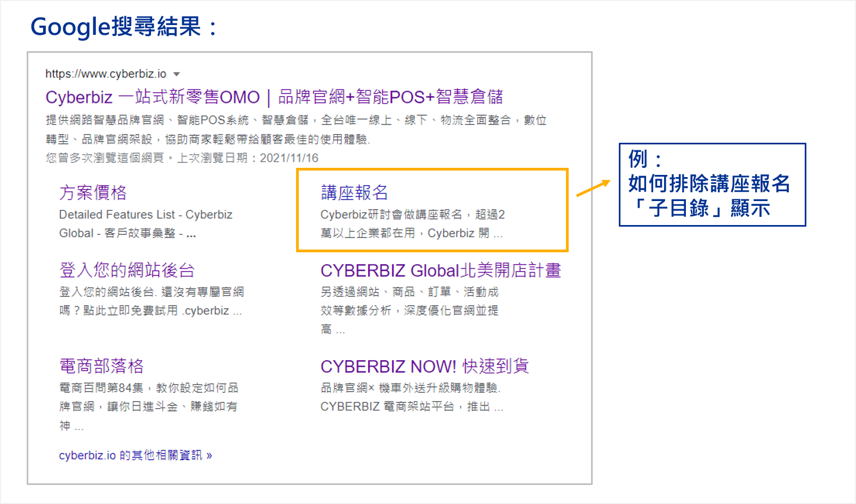This screenshot has height=504, width=856.
Task: Click the https://www.cyberbiz.io URL text
Action: [x=106, y=74]
